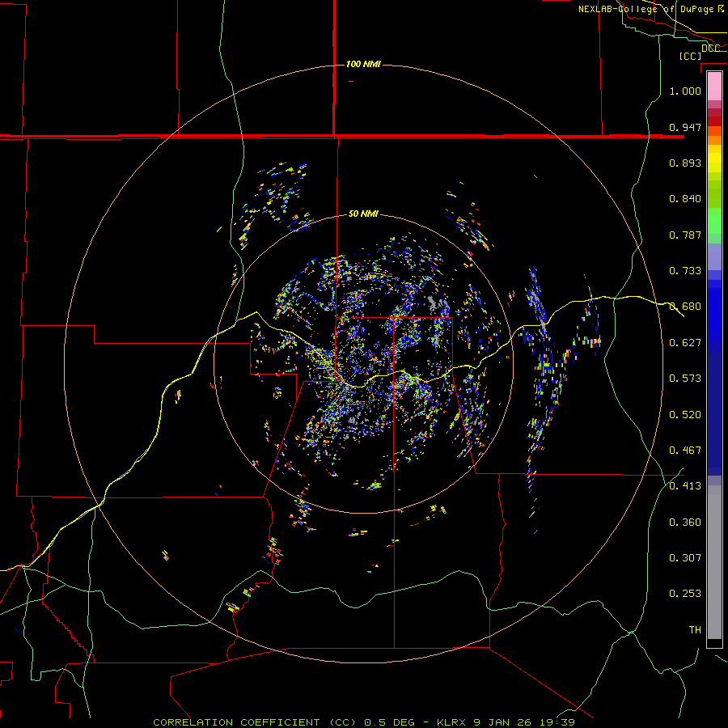Select the 0.307 scale value

point(685,557)
